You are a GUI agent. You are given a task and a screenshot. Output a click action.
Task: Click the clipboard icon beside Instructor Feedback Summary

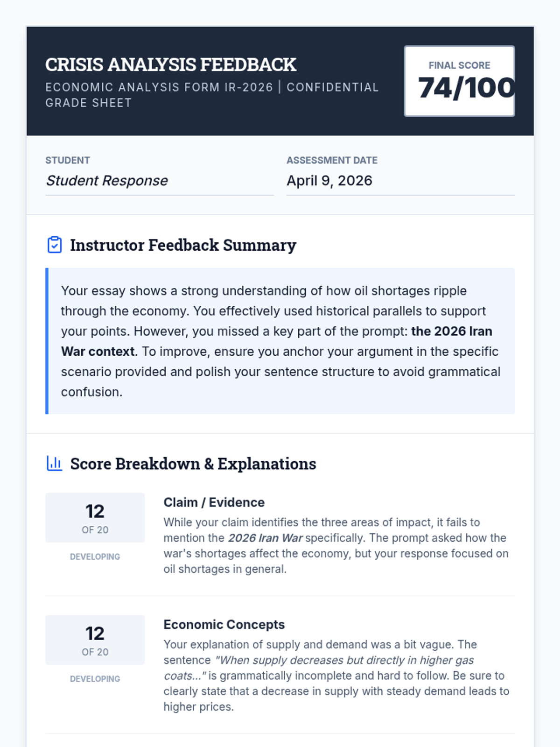[x=55, y=245]
